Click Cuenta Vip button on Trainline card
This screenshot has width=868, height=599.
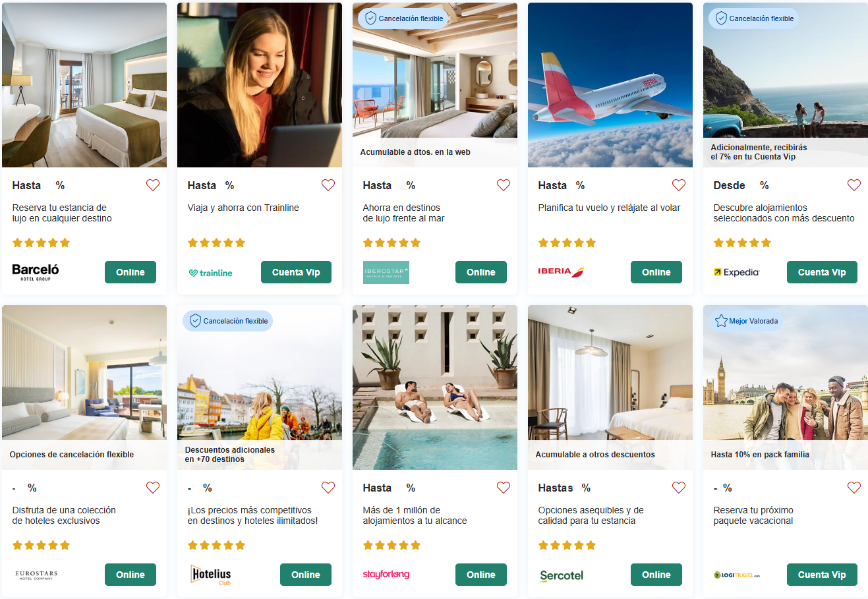296,272
